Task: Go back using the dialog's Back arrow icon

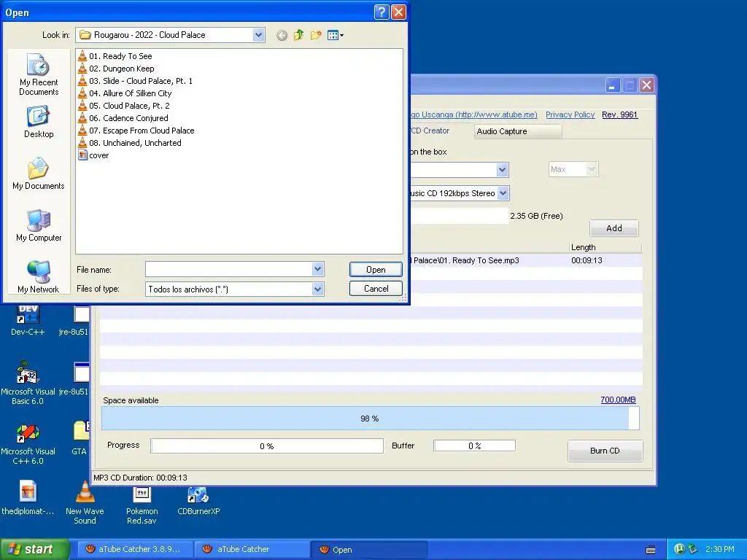Action: (282, 35)
